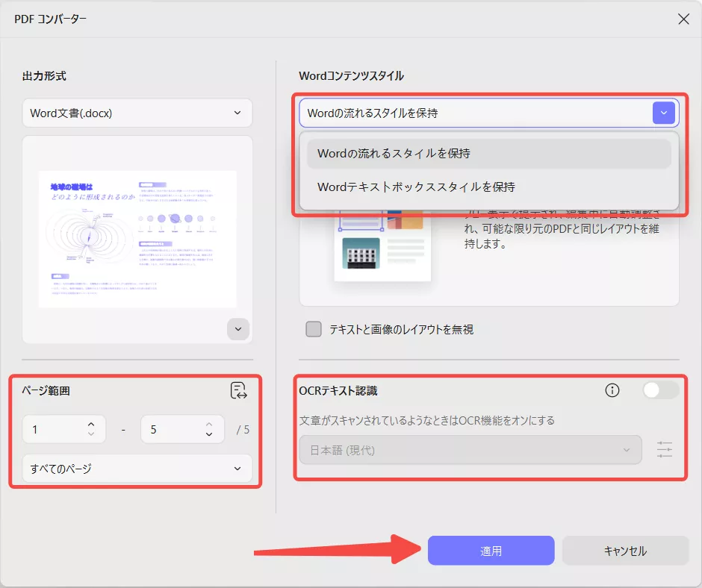Viewport: 702px width, 588px height.
Task: Decrease the start page number
Action: [91, 434]
